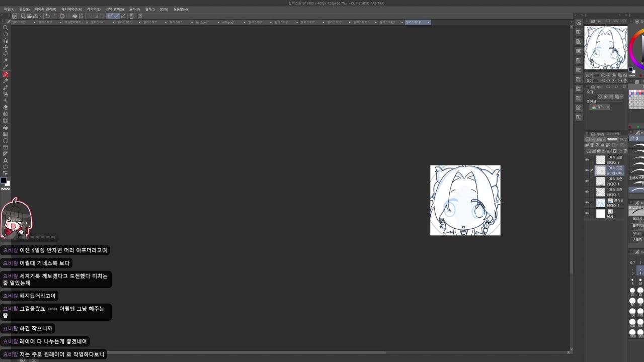Image resolution: width=644 pixels, height=362 pixels.
Task: Click the Navigator preview thumbnail
Action: (x=606, y=48)
